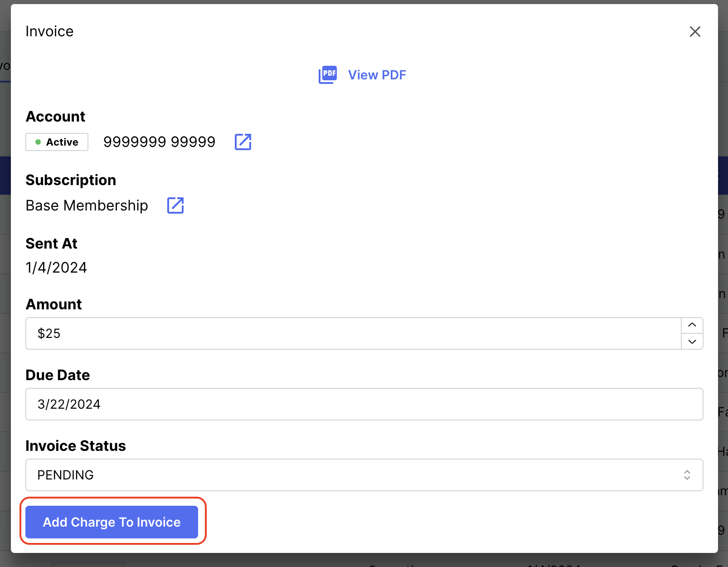Click the Invoice title in the dialog header
The width and height of the screenshot is (728, 567).
(49, 31)
